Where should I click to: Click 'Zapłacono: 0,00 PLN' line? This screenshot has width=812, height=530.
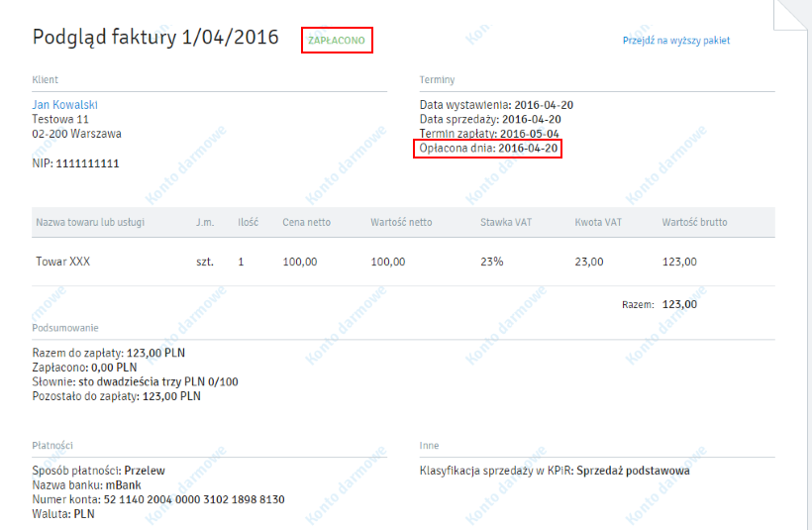click(84, 368)
